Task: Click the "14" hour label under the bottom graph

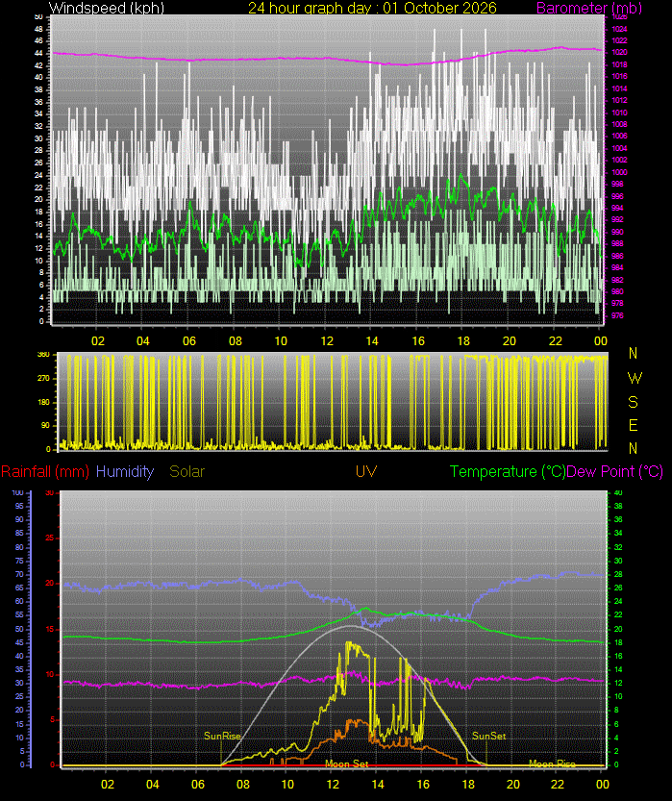Action: [x=378, y=784]
